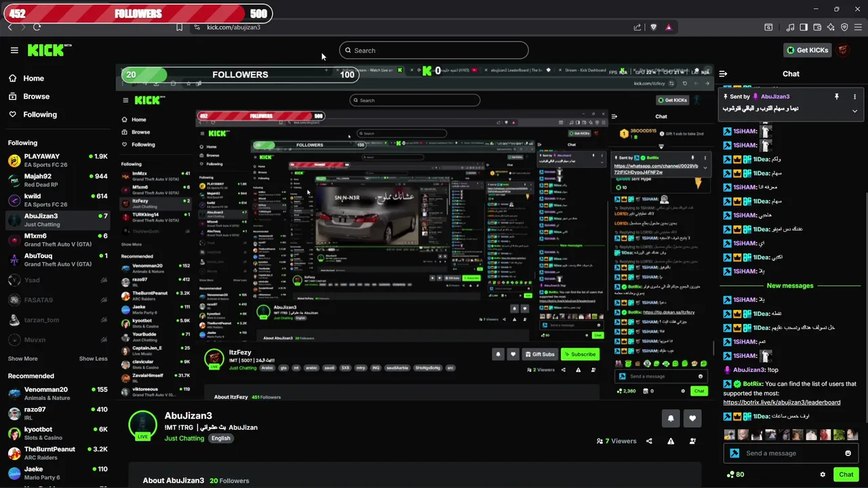868x488 pixels.
Task: Open the profile avatar menu
Action: [843, 50]
